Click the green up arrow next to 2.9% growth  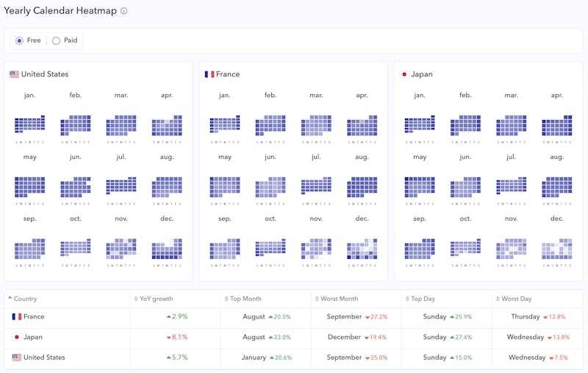pyautogui.click(x=168, y=317)
